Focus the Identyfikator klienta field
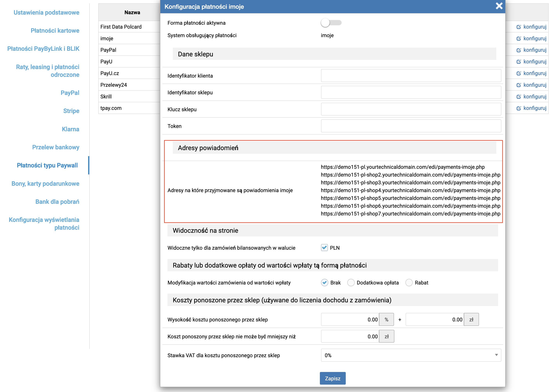The width and height of the screenshot is (551, 392). click(x=411, y=76)
